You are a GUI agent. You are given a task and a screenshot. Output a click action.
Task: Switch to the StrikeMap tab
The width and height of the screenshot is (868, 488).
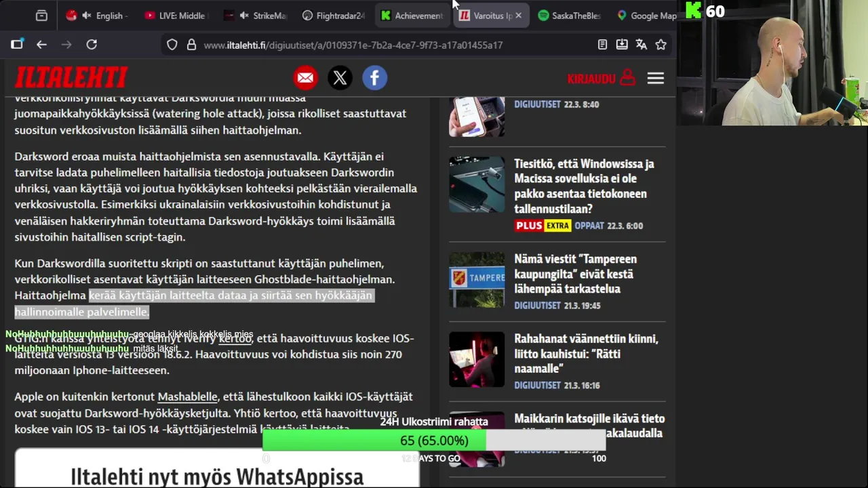[x=254, y=16]
